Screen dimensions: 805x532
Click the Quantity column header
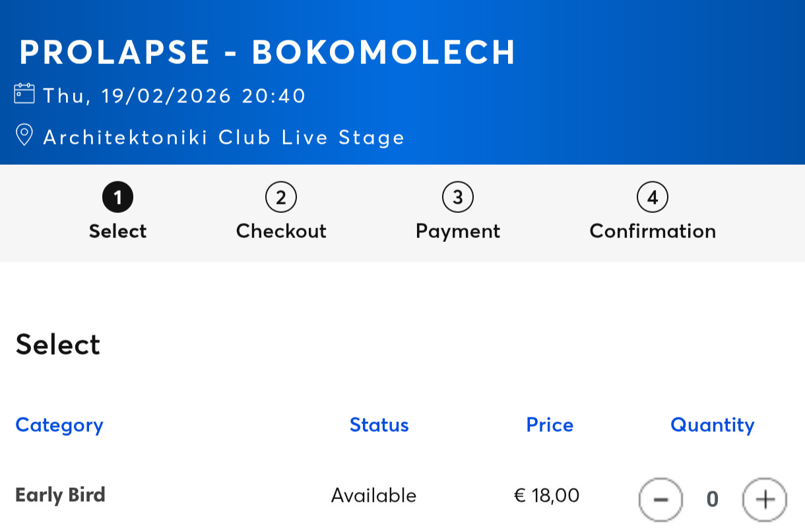(x=713, y=425)
